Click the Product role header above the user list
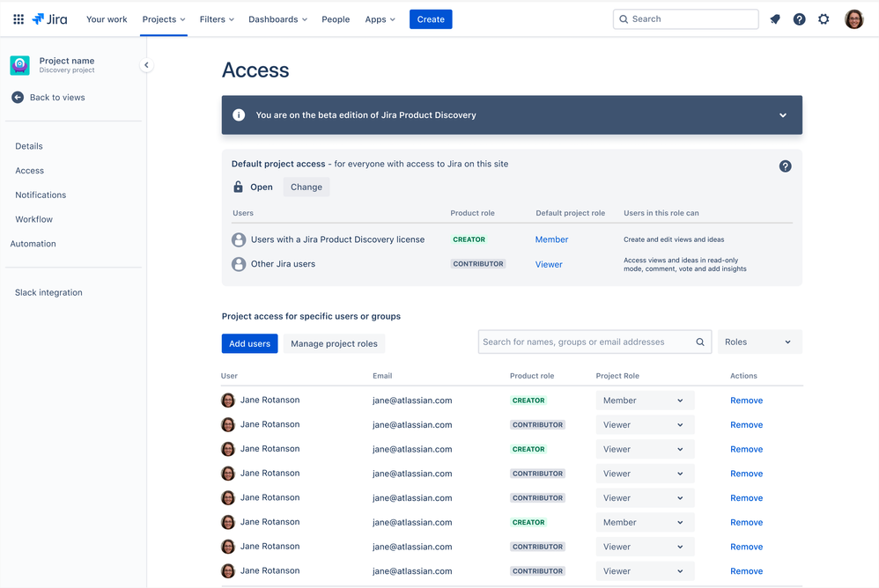The image size is (879, 588). click(x=532, y=376)
